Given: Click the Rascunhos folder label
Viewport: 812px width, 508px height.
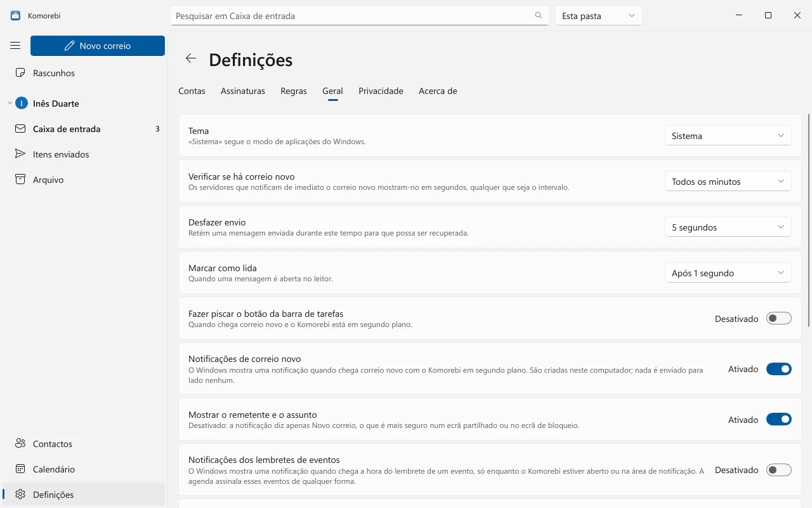Looking at the screenshot, I should [54, 73].
